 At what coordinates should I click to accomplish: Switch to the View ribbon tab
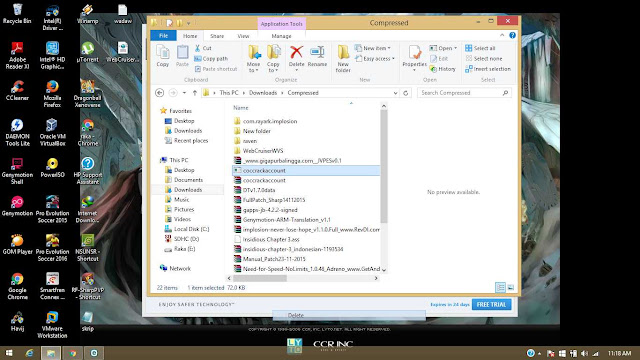click(243, 36)
